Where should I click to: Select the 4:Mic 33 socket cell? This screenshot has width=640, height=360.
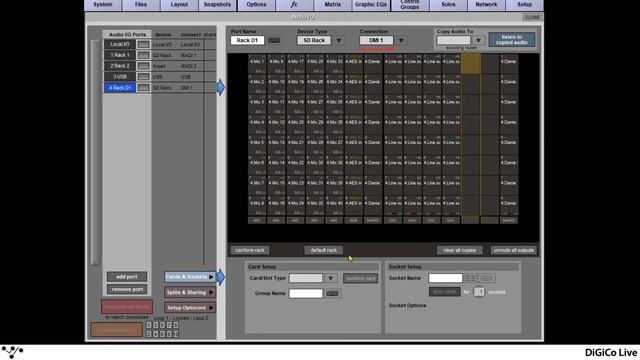point(334,64)
